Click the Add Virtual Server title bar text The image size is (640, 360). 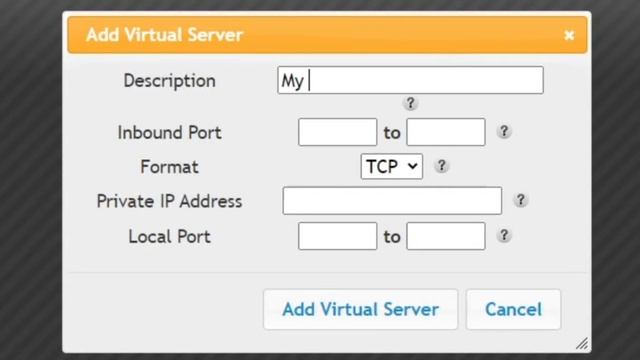[x=164, y=35]
